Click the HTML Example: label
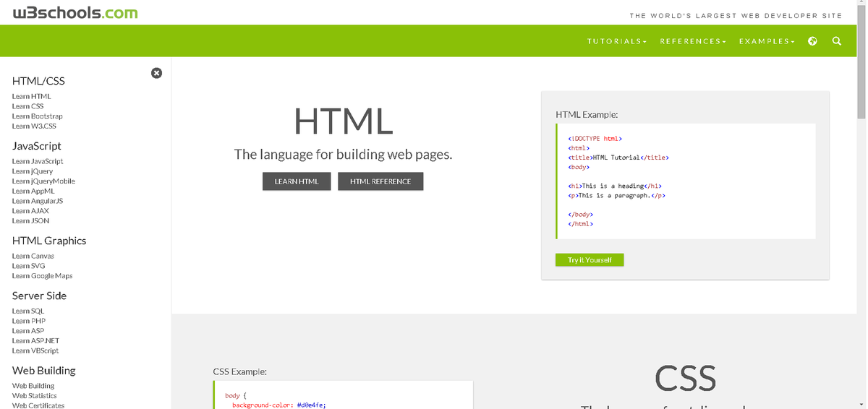The width and height of the screenshot is (868, 409). pyautogui.click(x=587, y=114)
